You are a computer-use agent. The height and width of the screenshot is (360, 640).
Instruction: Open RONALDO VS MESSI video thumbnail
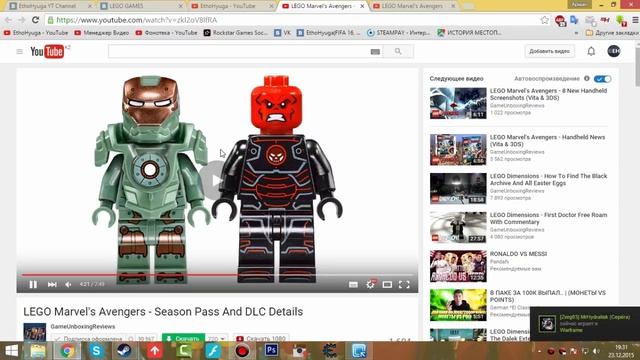458,266
